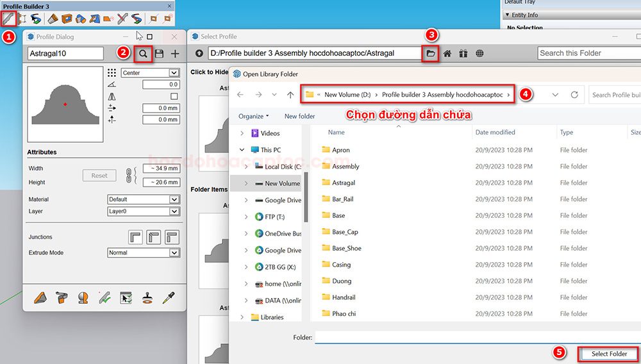Click the Folder name input field

[478, 338]
